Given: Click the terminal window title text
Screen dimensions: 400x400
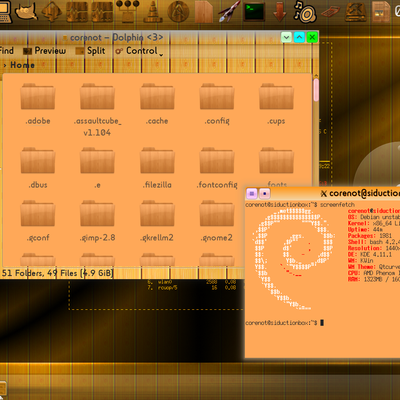Looking at the screenshot, I should pos(364,193).
